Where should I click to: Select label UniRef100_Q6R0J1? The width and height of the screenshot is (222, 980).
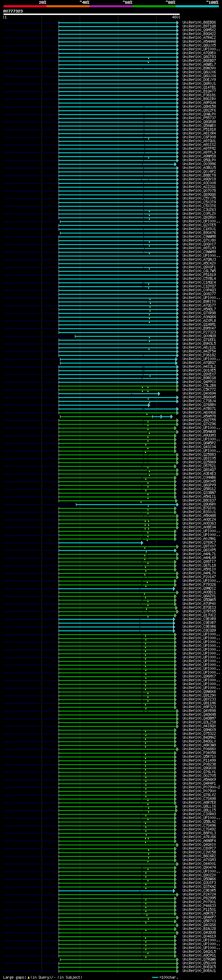[x=199, y=84]
